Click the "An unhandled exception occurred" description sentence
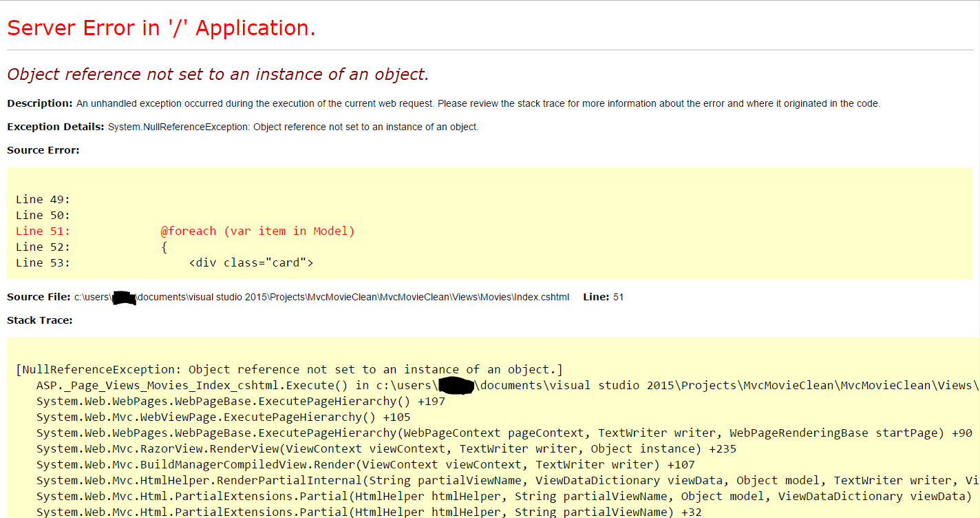 coord(478,104)
